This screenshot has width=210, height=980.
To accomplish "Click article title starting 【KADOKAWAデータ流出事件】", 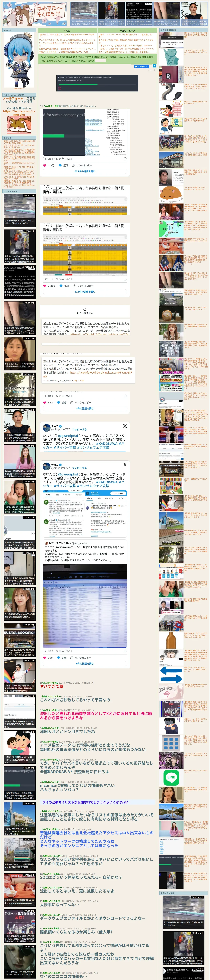I will pos(97,59).
